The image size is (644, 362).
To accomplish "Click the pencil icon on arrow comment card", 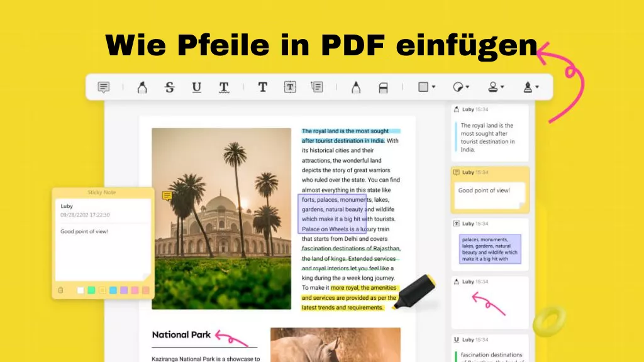I will click(457, 282).
